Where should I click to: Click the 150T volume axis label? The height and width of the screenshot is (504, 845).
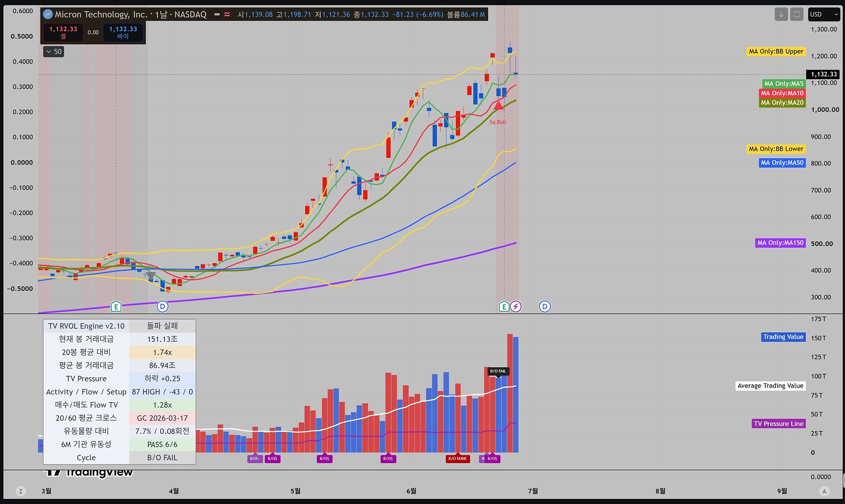[819, 338]
